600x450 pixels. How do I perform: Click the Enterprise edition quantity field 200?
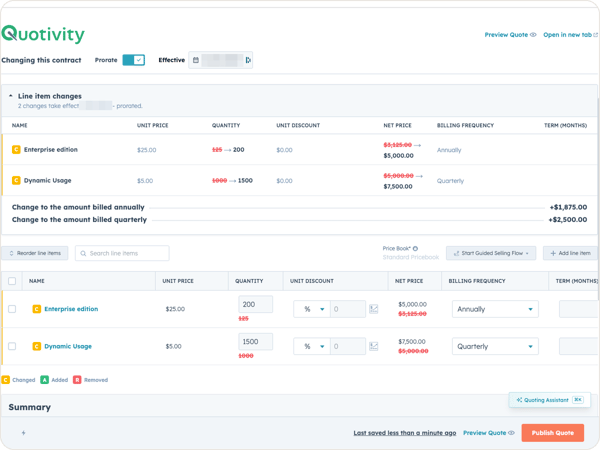click(255, 304)
